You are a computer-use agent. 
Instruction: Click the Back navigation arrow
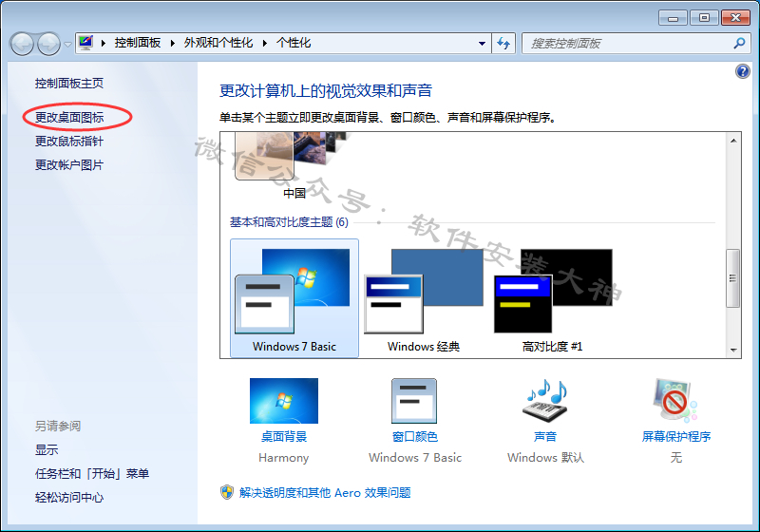[x=22, y=44]
